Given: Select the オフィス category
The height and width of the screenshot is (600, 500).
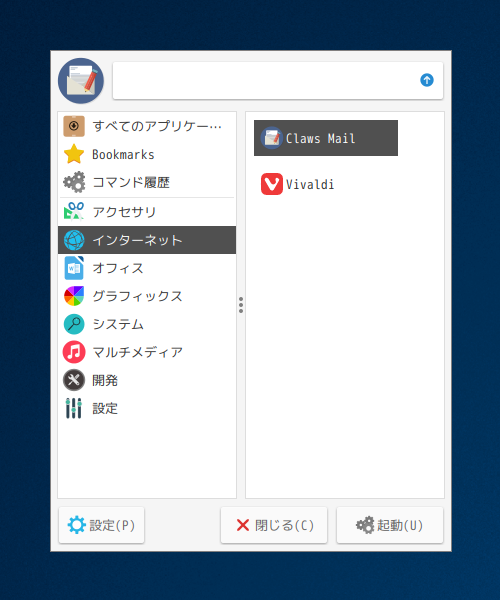Looking at the screenshot, I should (118, 268).
